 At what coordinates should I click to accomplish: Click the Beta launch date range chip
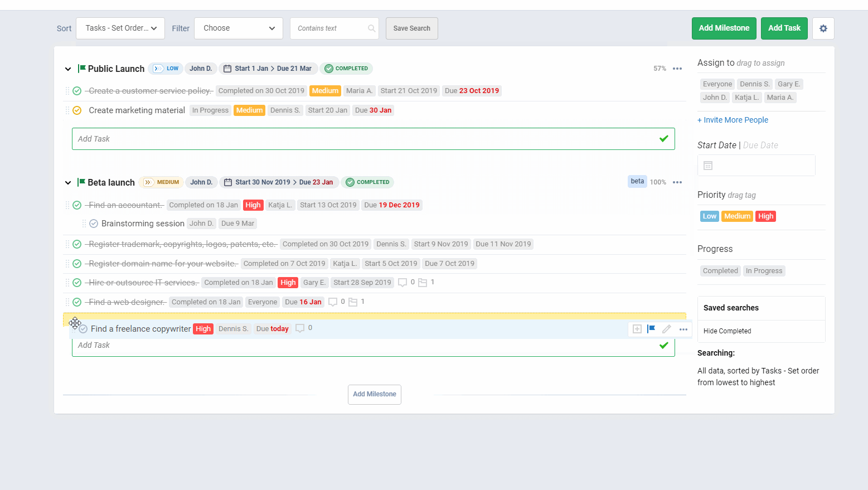279,182
